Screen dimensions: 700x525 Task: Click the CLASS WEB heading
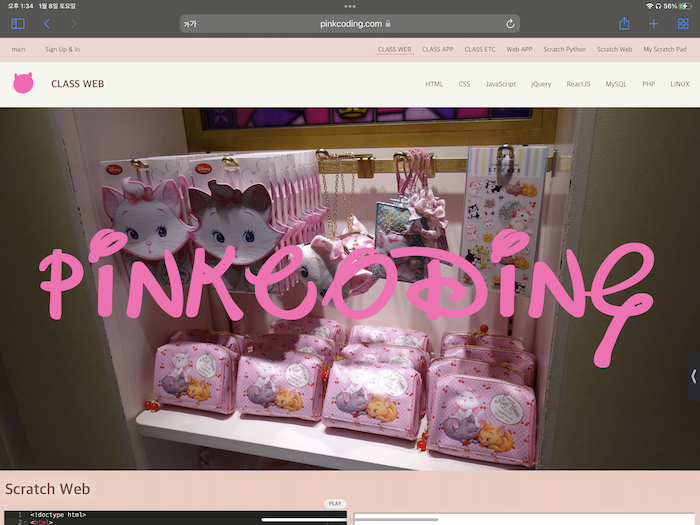(78, 84)
